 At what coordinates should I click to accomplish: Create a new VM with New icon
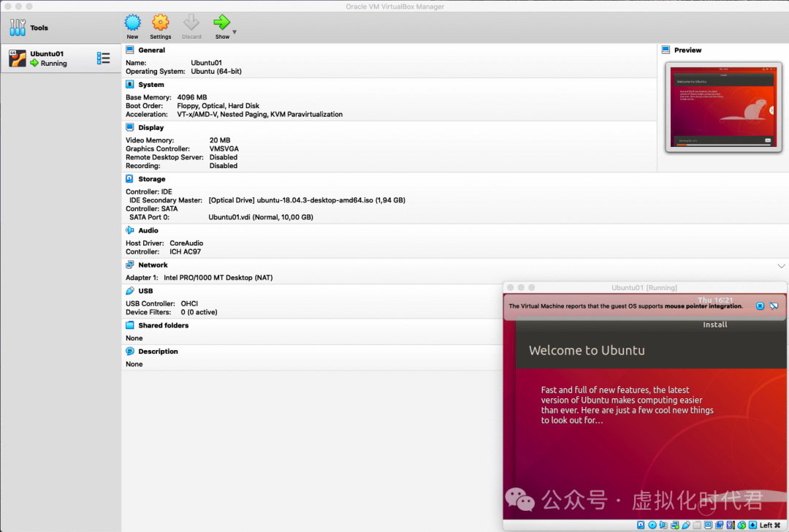132,23
